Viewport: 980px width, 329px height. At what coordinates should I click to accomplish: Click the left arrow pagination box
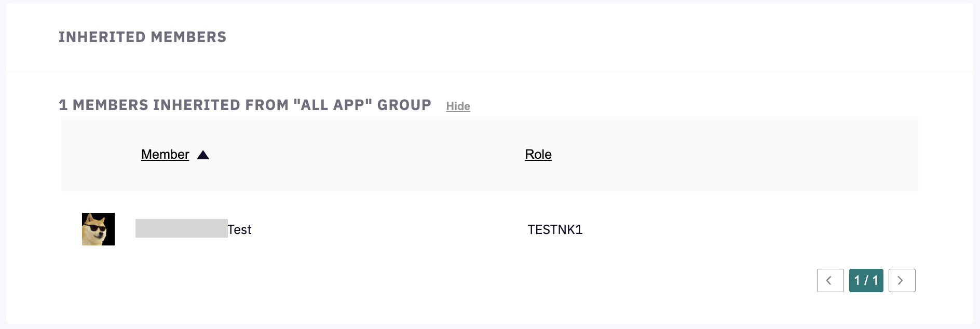829,280
